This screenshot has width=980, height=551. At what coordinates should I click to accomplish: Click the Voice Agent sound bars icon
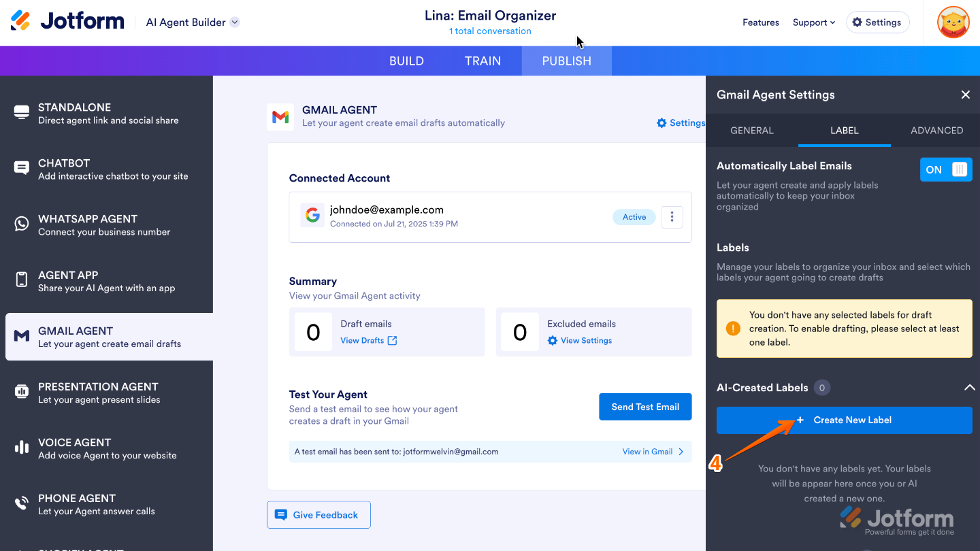[x=22, y=448]
